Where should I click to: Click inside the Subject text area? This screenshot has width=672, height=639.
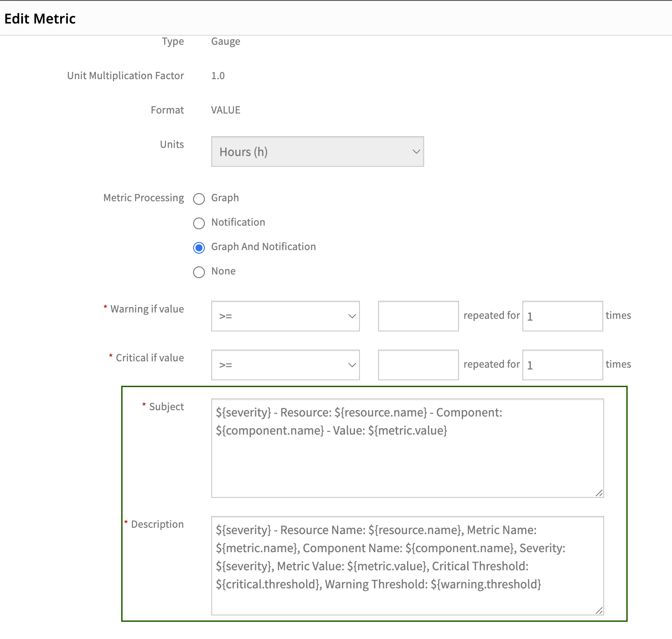(x=407, y=448)
